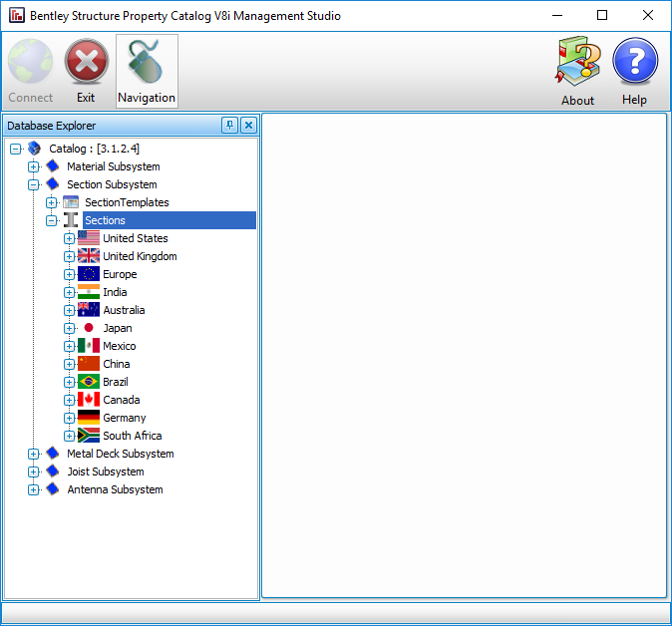This screenshot has width=672, height=626.
Task: Select the Material Subsystem label
Action: click(113, 166)
